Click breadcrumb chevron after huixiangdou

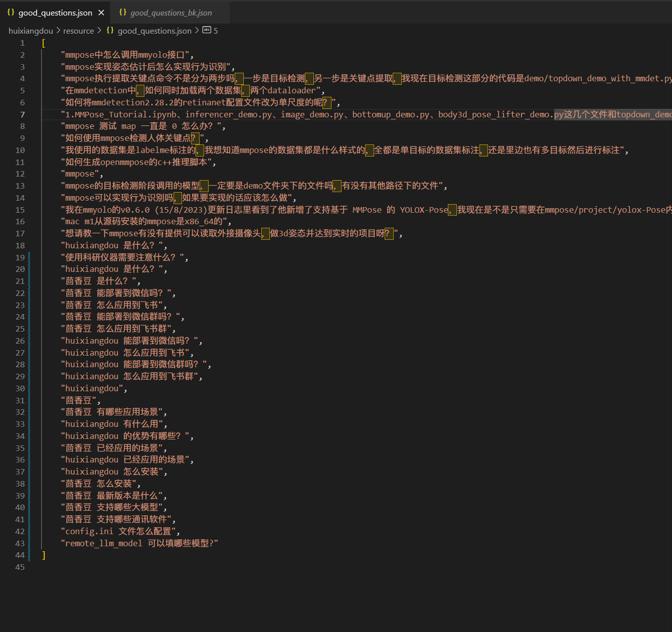coord(58,31)
